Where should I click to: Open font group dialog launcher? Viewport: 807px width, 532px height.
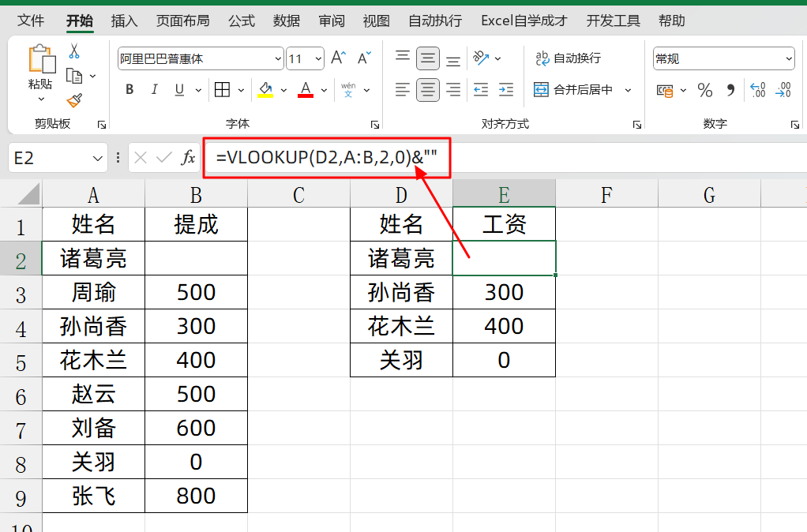[375, 125]
